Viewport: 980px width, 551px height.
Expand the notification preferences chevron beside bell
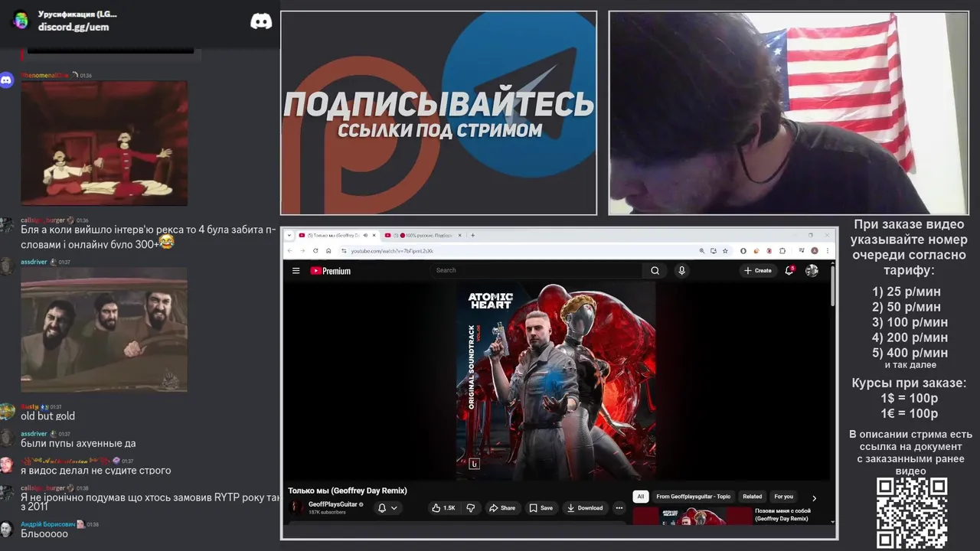click(394, 508)
